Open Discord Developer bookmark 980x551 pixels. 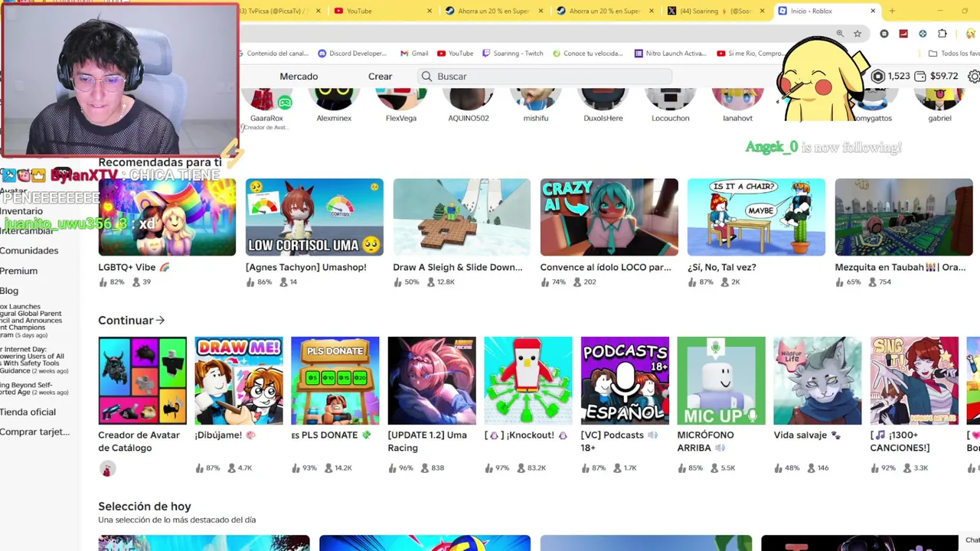(x=352, y=54)
